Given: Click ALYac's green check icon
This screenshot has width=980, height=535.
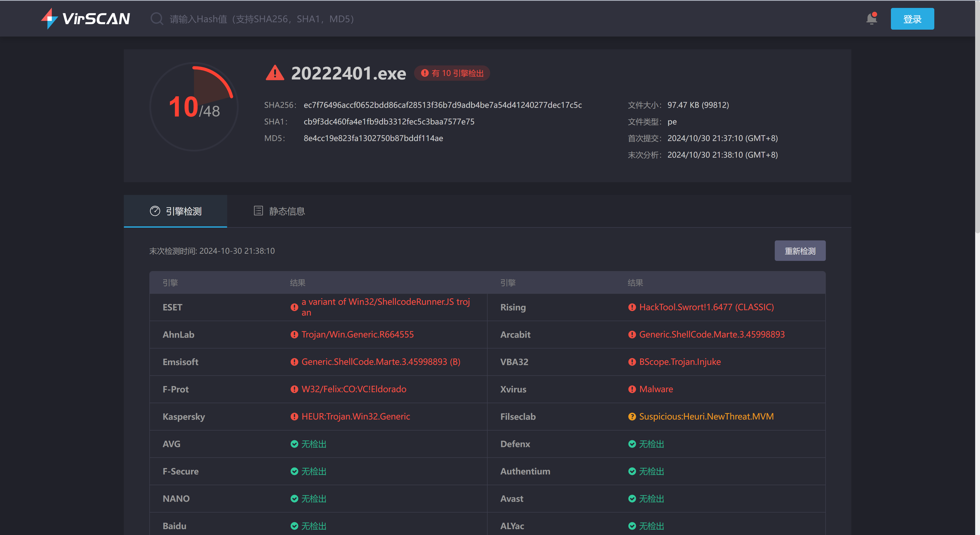Looking at the screenshot, I should pyautogui.click(x=632, y=526).
